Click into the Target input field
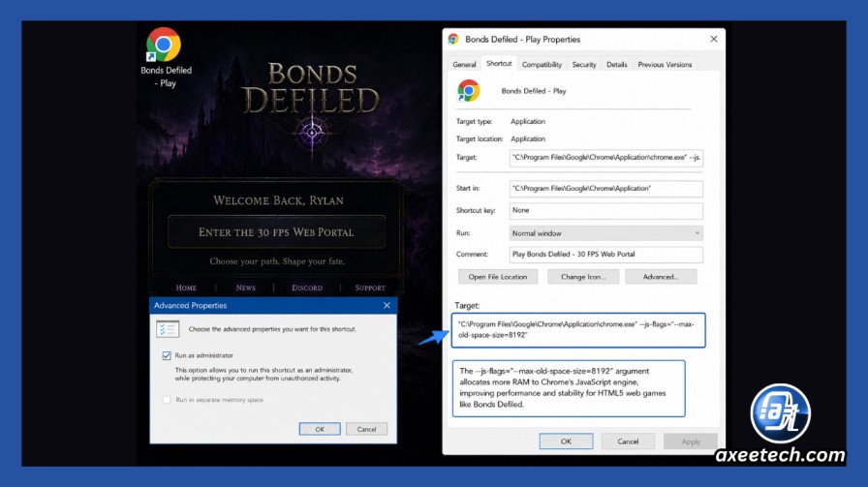This screenshot has width=868, height=487. pyautogui.click(x=605, y=158)
